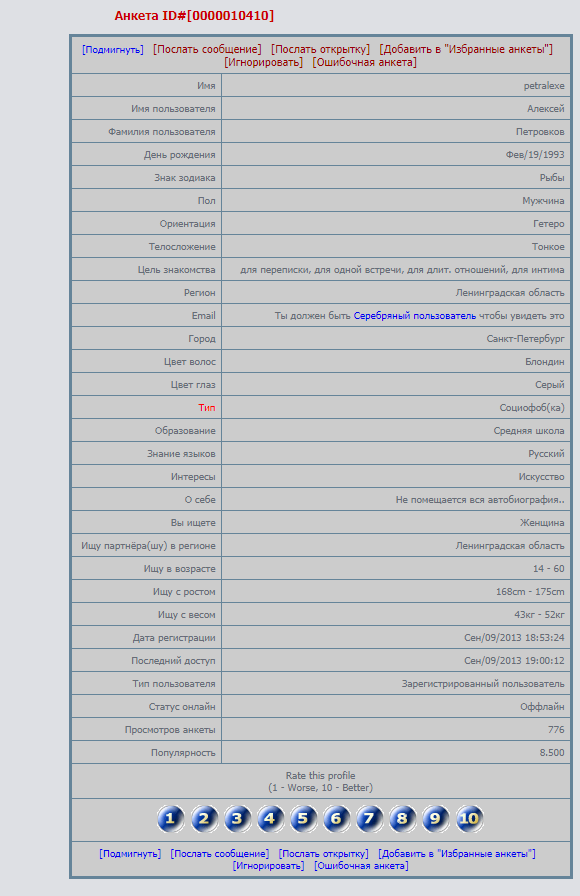
Task: Click the gender value Мужчина
Action: pos(543,201)
